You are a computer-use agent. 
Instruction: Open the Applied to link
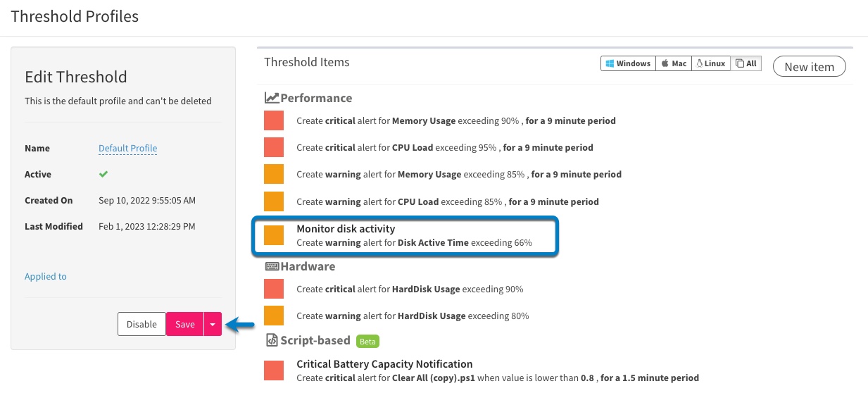[x=46, y=276]
